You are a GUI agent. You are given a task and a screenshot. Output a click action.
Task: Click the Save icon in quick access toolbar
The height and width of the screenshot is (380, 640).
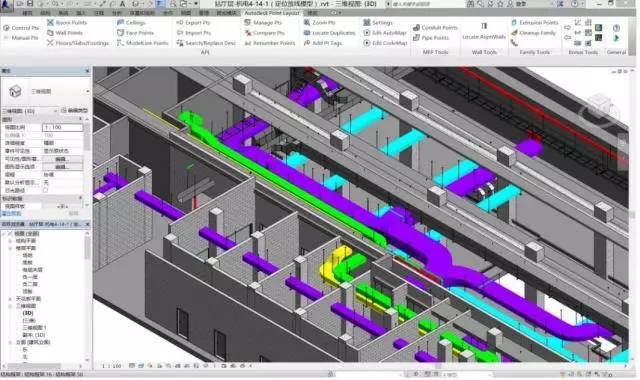(30, 4)
